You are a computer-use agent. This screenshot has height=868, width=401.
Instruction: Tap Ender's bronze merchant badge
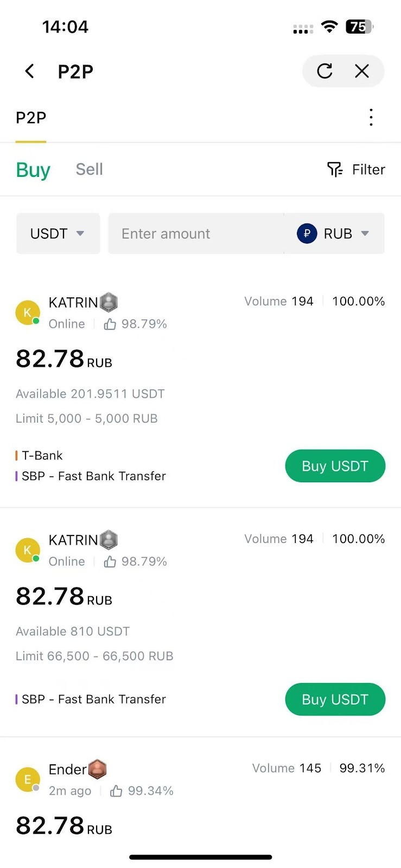tap(97, 769)
